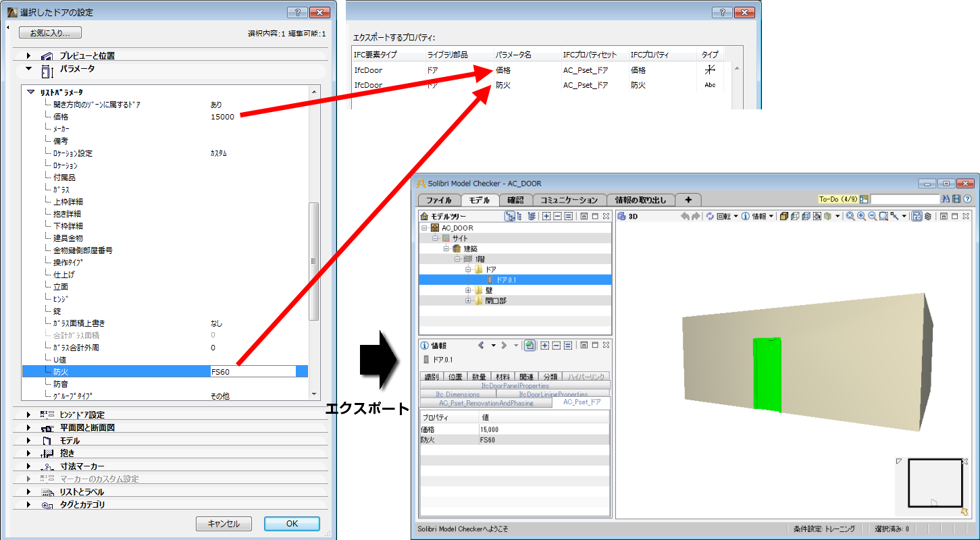Click the help button in the door settings title bar
The image size is (980, 540).
[297, 12]
